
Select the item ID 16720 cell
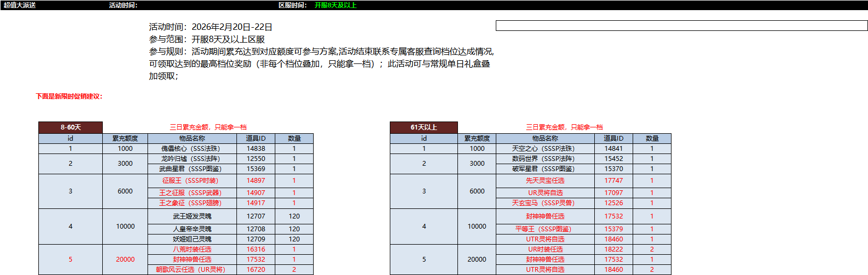pyautogui.click(x=256, y=270)
